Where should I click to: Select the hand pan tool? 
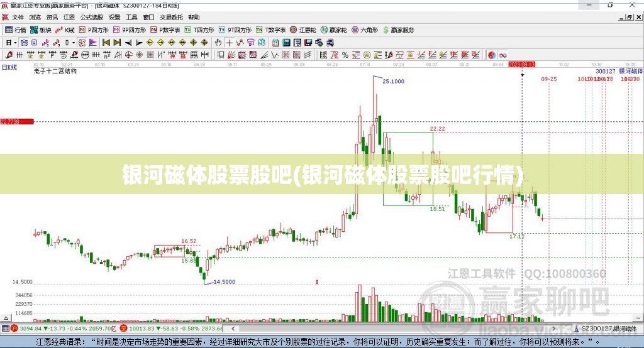(218, 43)
